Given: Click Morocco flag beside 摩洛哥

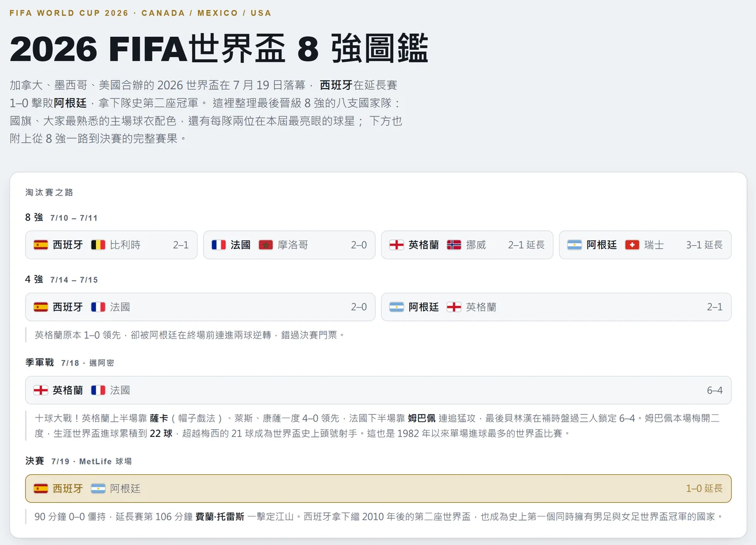Looking at the screenshot, I should pyautogui.click(x=266, y=245).
